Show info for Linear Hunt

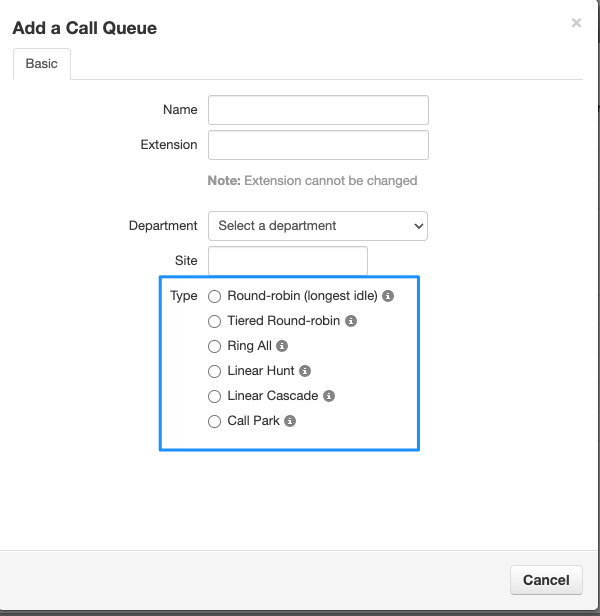coord(305,371)
